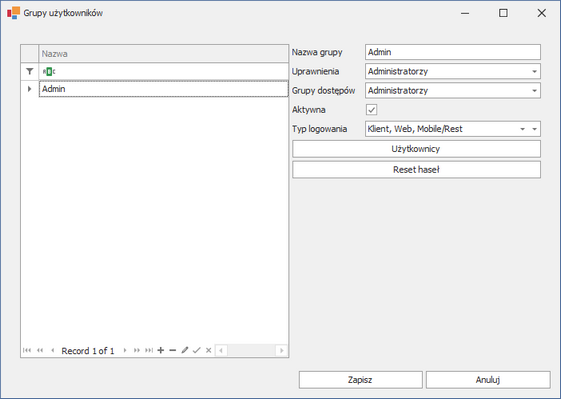Click the Nazwa filter row field
561x399 pixels.
tap(163, 72)
